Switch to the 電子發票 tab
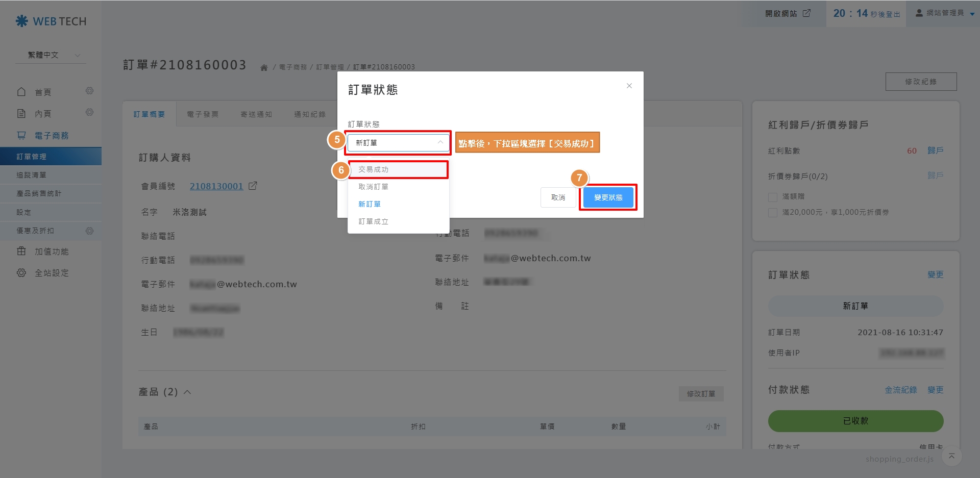The width and height of the screenshot is (980, 478). [203, 114]
